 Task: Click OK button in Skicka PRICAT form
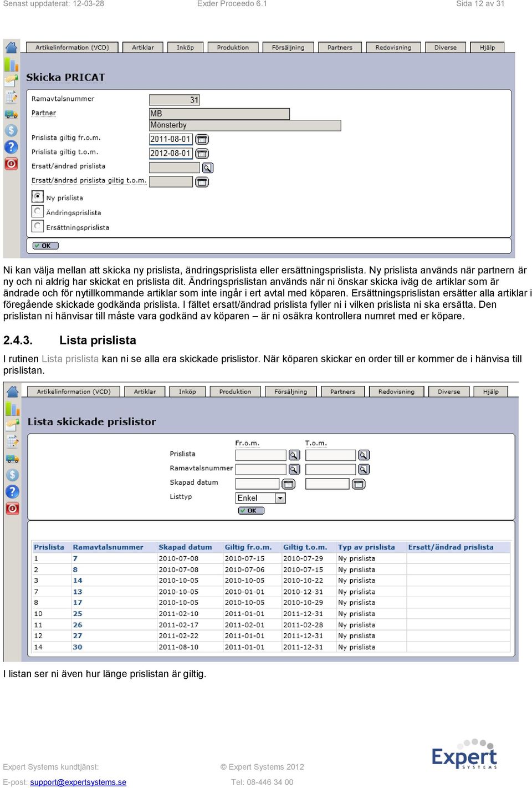point(45,246)
